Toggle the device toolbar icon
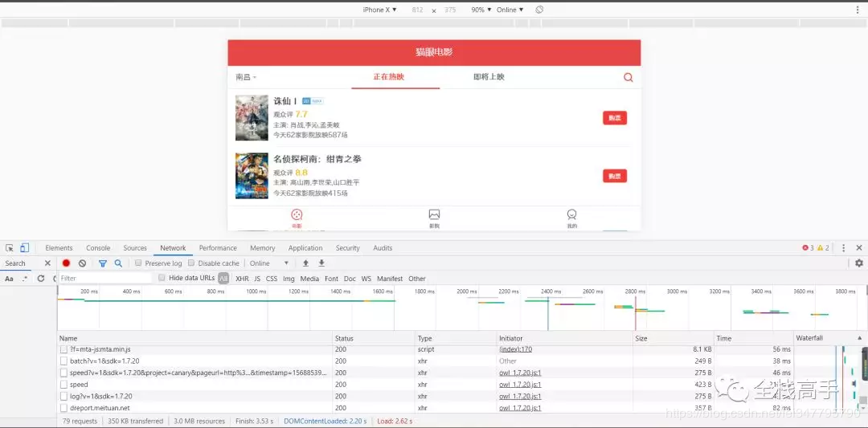 pyautogui.click(x=24, y=248)
